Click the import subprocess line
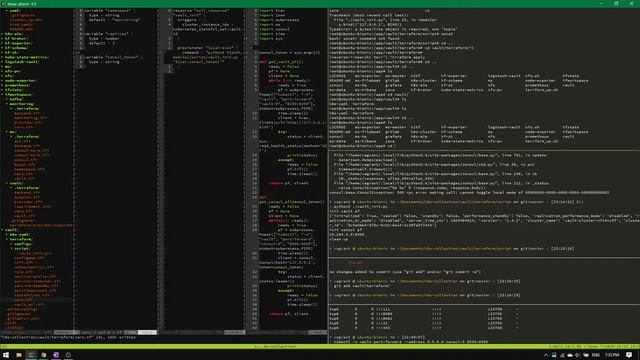This screenshot has height=360, width=640. [279, 20]
